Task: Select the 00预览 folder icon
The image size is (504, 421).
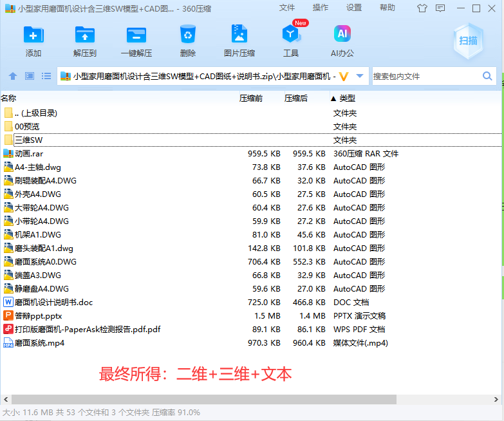Action: click(x=8, y=126)
